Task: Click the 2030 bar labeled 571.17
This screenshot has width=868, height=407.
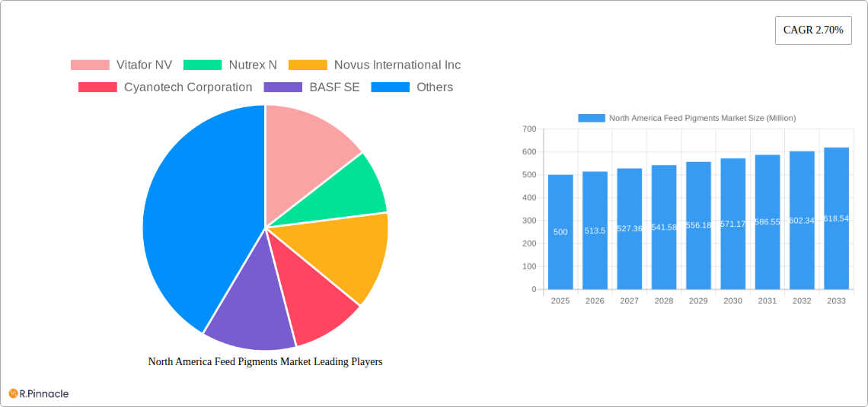Action: pos(733,224)
